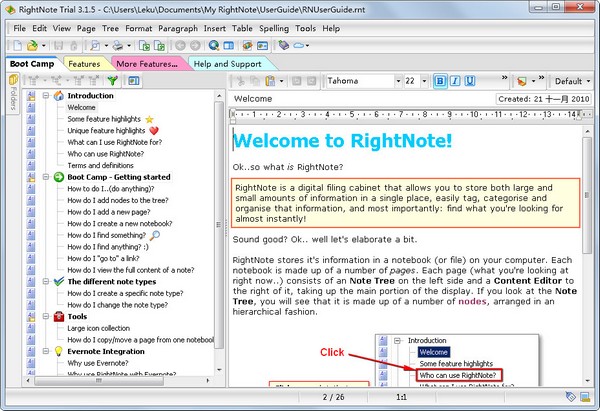Click the light bulb icon beside Evernote Integration
This screenshot has height=411, width=600.
coord(59,351)
